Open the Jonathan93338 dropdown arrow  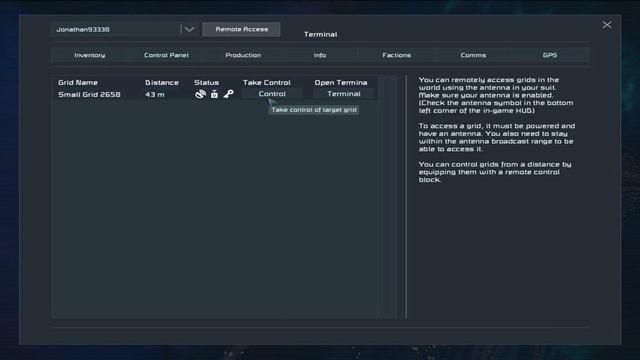click(x=189, y=29)
